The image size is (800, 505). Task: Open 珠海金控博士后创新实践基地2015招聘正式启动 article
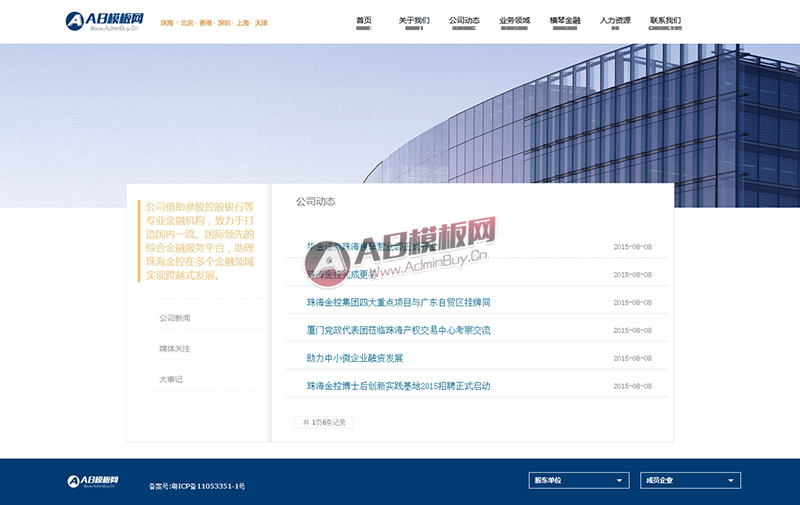[398, 386]
